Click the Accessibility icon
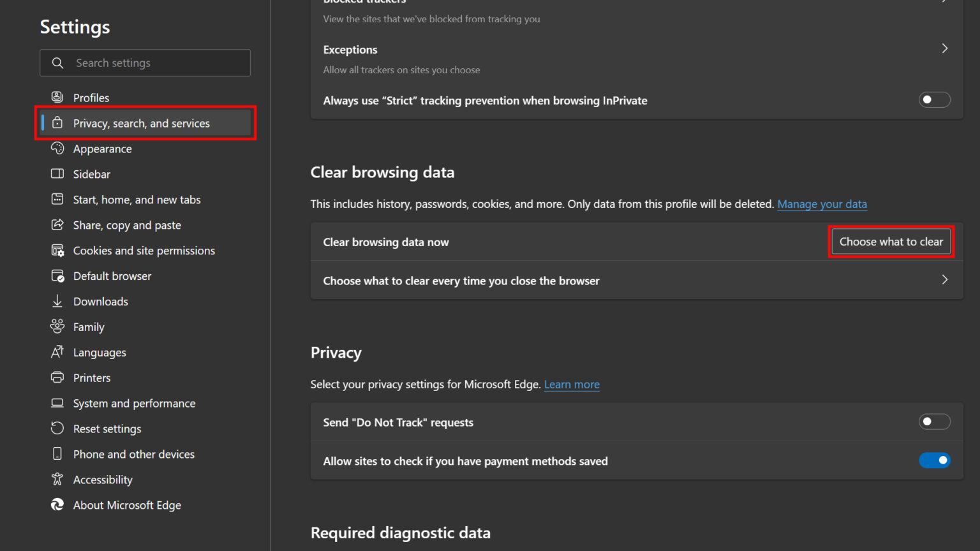Screen dimensions: 980x551 tap(57, 479)
